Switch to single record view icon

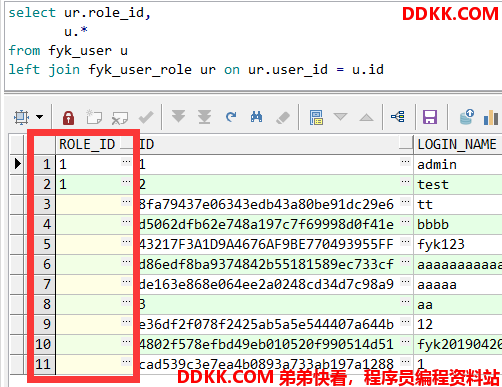click(316, 117)
